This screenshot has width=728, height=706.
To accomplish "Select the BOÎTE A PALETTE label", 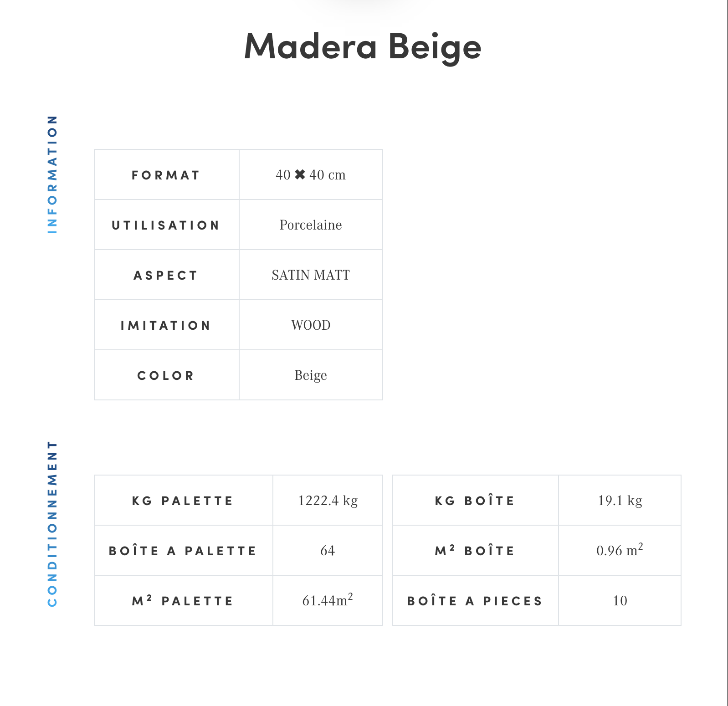I will pos(183,551).
